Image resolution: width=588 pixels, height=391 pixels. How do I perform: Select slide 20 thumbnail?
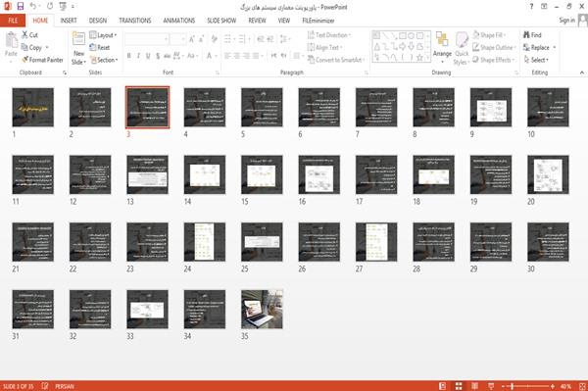click(x=548, y=174)
